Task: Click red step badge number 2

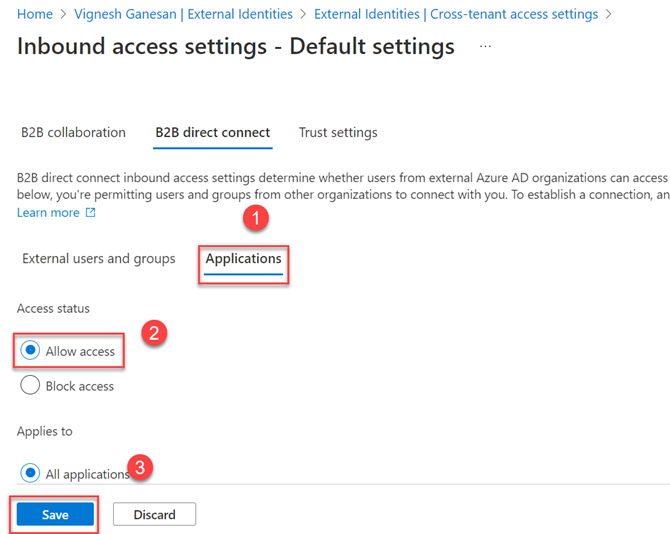Action: coord(153,334)
